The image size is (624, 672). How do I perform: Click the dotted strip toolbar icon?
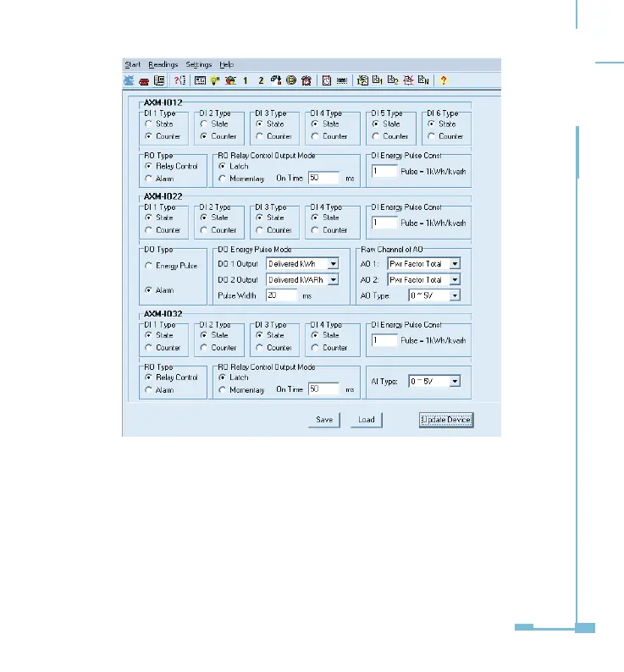342,80
